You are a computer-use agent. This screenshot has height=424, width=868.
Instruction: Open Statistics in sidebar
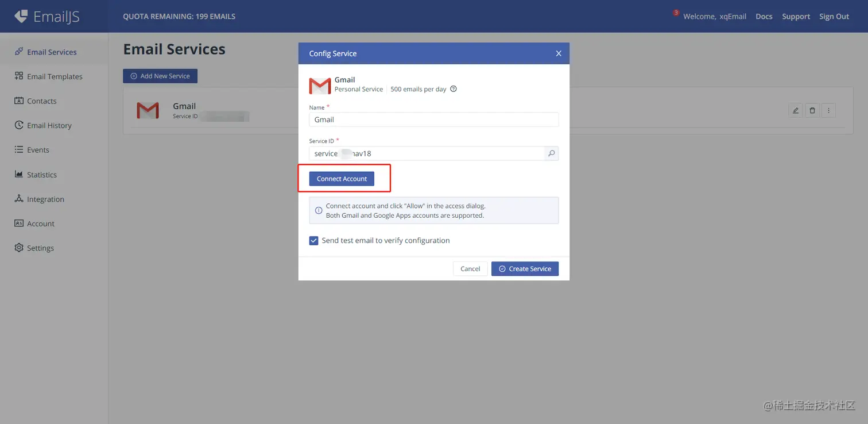tap(42, 175)
